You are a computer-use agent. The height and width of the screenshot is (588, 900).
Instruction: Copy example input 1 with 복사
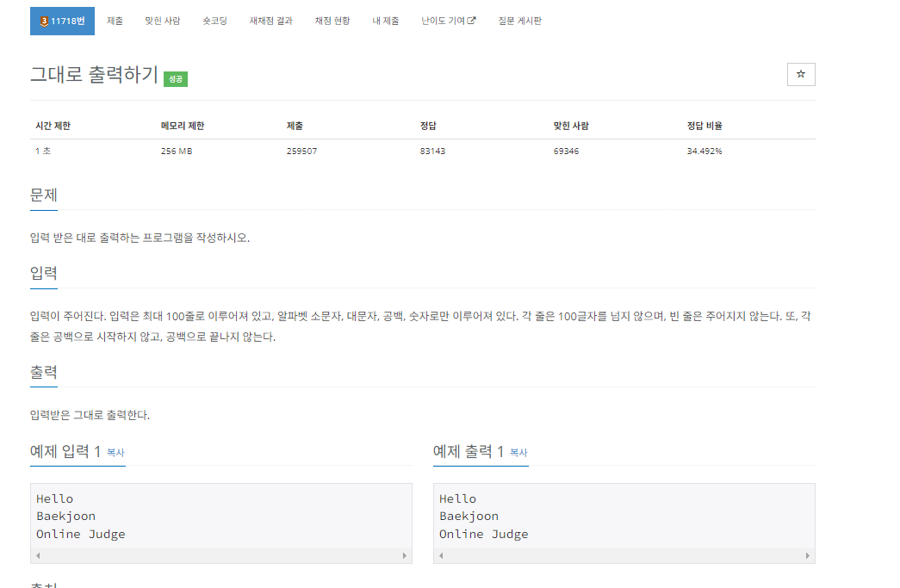115,453
